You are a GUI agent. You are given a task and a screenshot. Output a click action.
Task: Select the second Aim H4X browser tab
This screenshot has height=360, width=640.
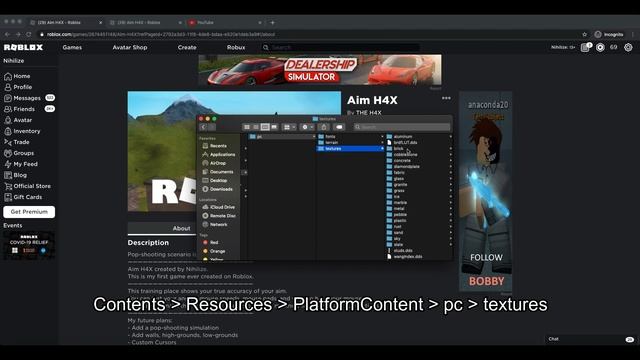tap(145, 22)
